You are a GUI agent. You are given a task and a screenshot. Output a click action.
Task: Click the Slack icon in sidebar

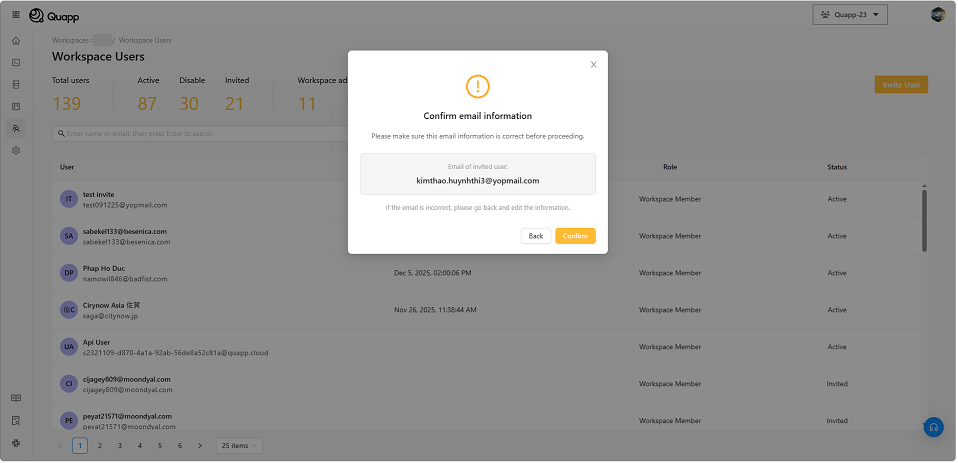16,442
